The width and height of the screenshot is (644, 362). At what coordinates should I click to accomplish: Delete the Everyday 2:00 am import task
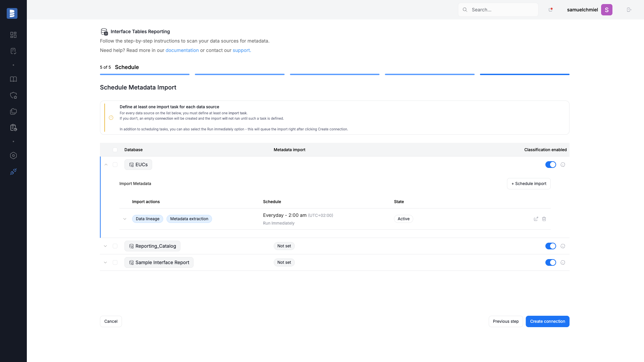(x=544, y=219)
